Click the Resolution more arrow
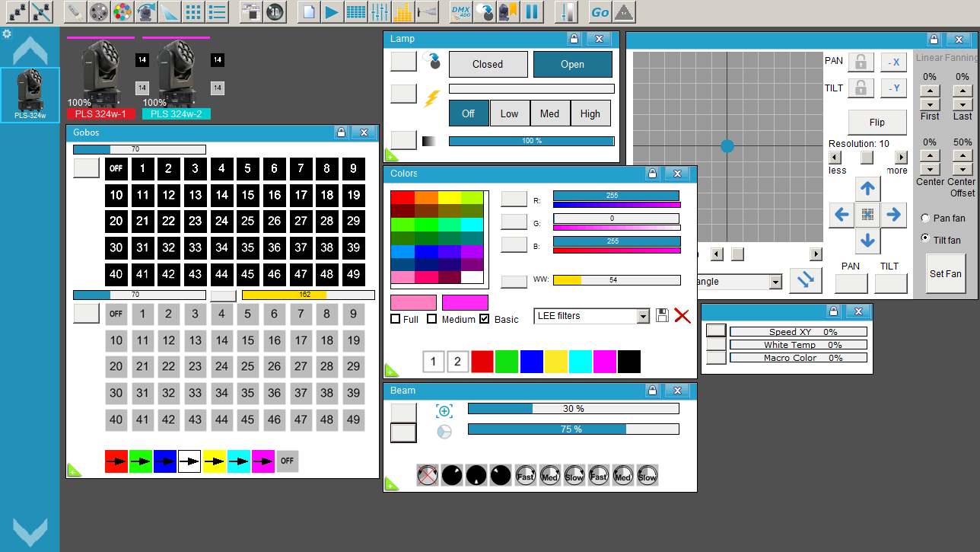This screenshot has height=552, width=980. point(901,158)
